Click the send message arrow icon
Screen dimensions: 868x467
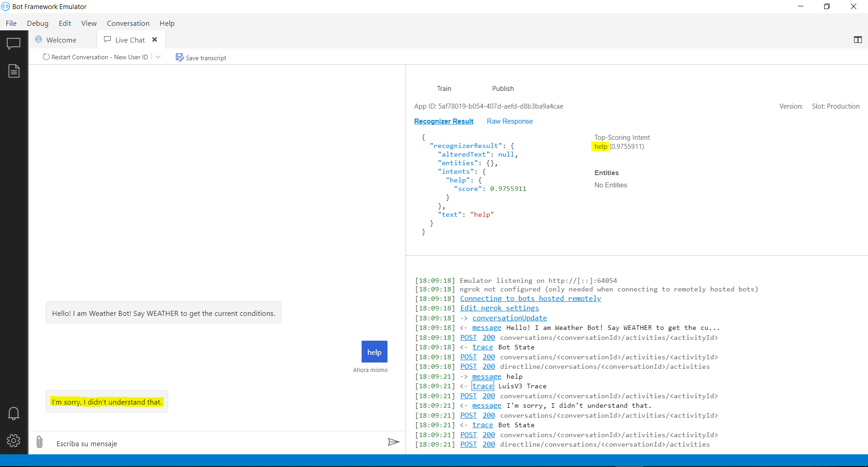[393, 442]
